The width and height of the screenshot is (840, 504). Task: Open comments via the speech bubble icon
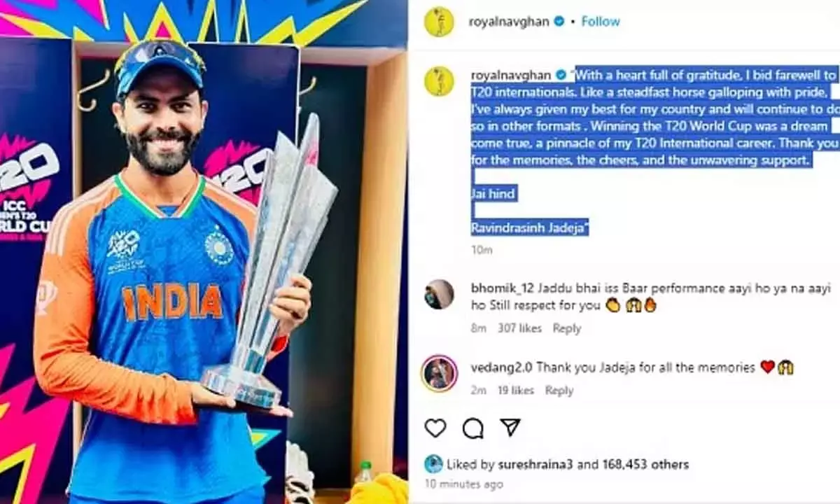[473, 428]
